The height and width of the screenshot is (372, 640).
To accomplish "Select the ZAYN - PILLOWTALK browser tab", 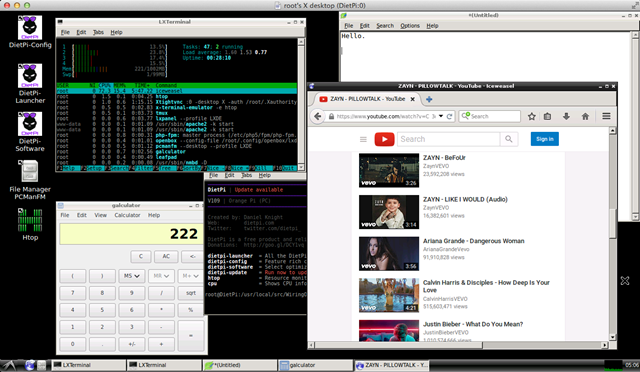I will [x=367, y=99].
